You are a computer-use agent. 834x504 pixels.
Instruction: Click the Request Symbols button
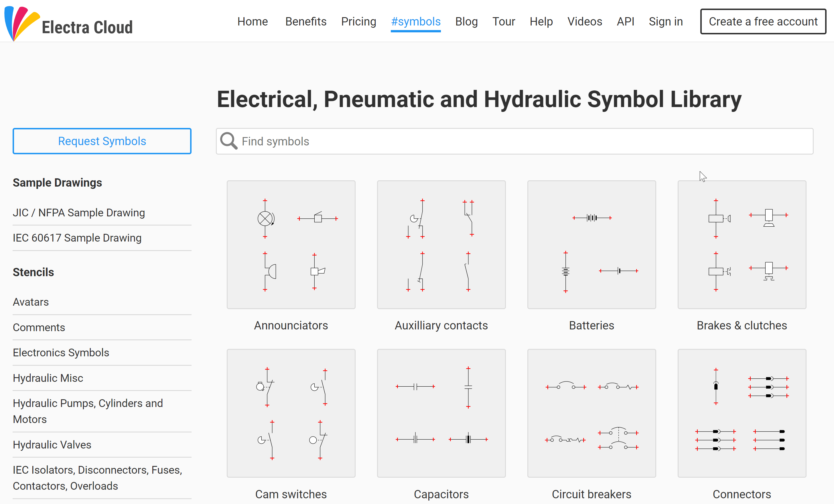click(102, 141)
